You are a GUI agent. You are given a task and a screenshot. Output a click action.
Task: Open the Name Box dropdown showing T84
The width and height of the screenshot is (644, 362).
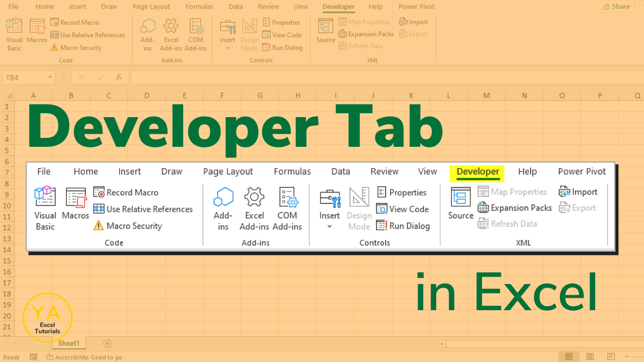pyautogui.click(x=49, y=77)
